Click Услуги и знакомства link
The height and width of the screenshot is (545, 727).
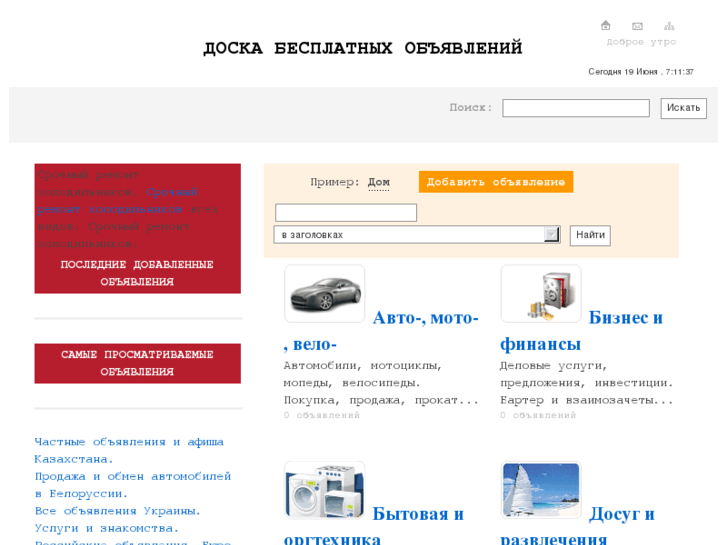tap(107, 528)
